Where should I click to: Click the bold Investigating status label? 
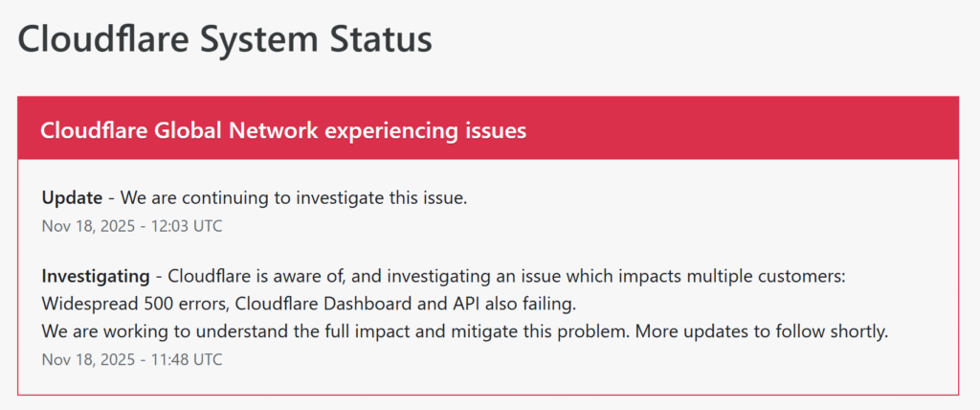[96, 277]
